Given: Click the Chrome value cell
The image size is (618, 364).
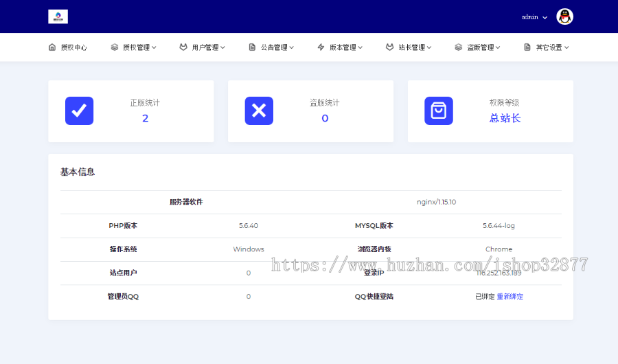Looking at the screenshot, I should [499, 249].
